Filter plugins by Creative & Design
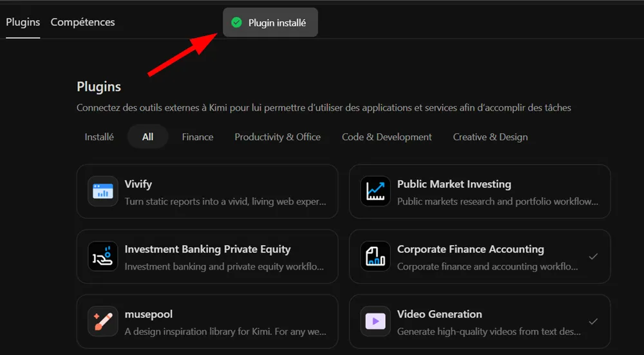Viewport: 644px width, 355px height. pyautogui.click(x=490, y=137)
